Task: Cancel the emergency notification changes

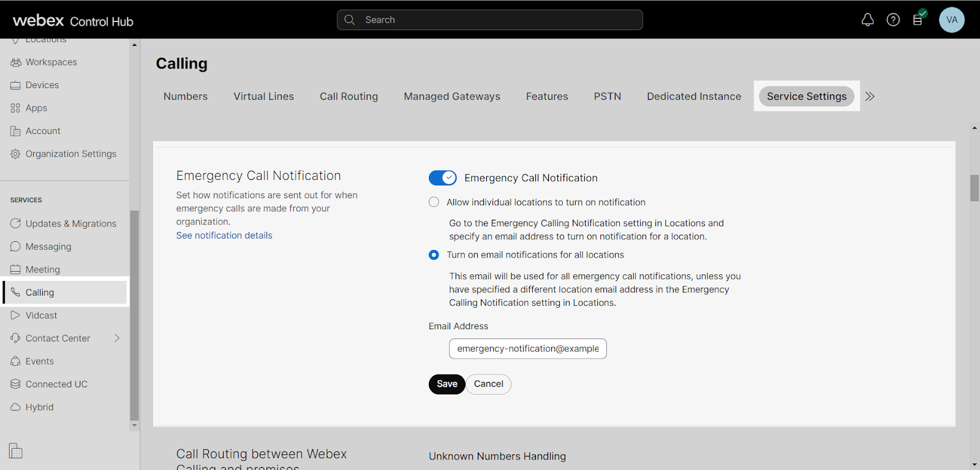Action: click(x=489, y=384)
